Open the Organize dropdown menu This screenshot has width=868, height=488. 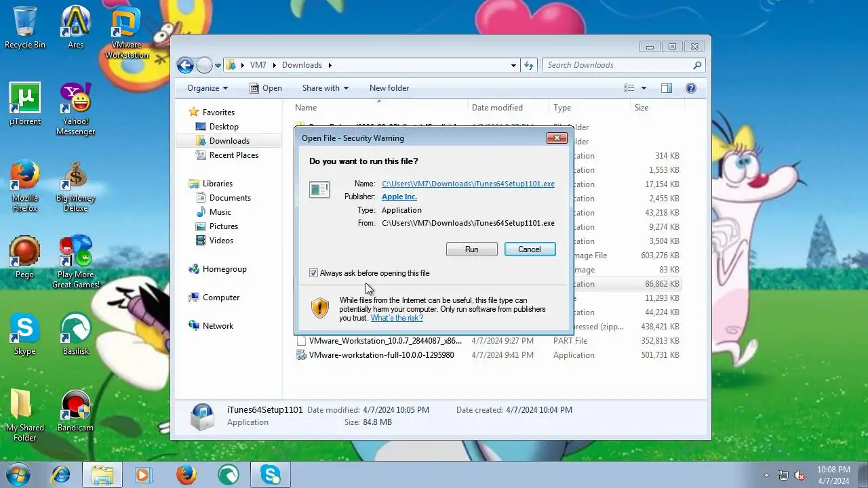[x=208, y=88]
